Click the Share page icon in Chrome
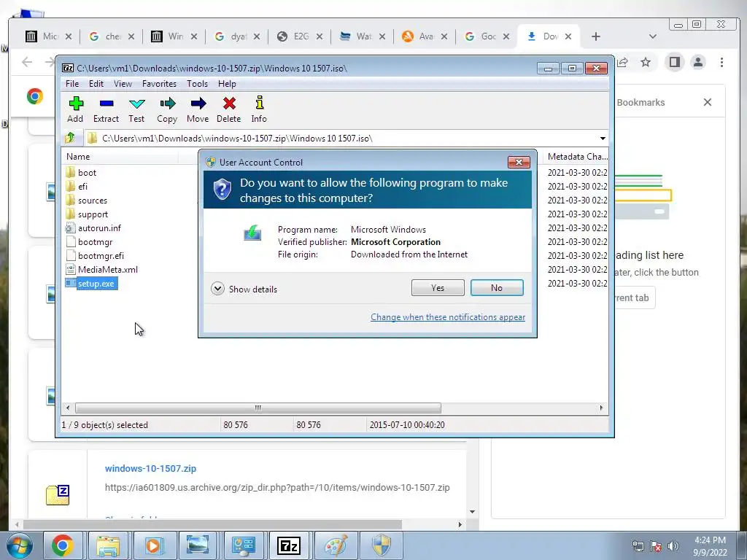The width and height of the screenshot is (747, 560). click(622, 63)
